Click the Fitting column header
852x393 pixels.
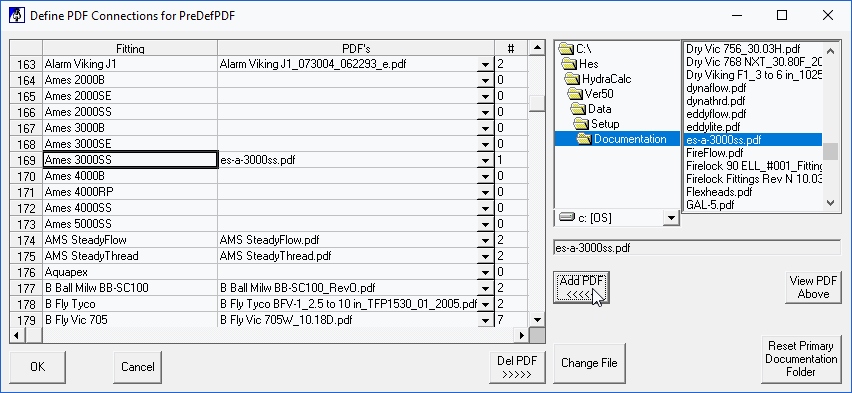coord(130,48)
